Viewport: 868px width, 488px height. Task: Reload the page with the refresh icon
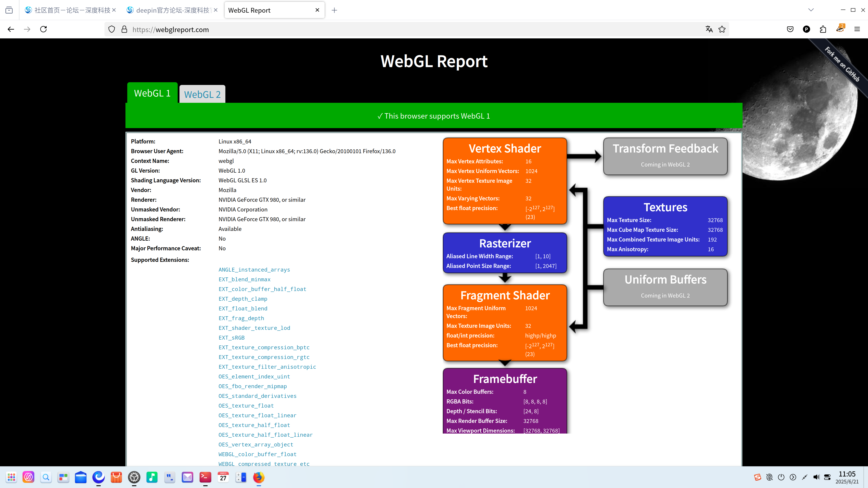(x=43, y=29)
